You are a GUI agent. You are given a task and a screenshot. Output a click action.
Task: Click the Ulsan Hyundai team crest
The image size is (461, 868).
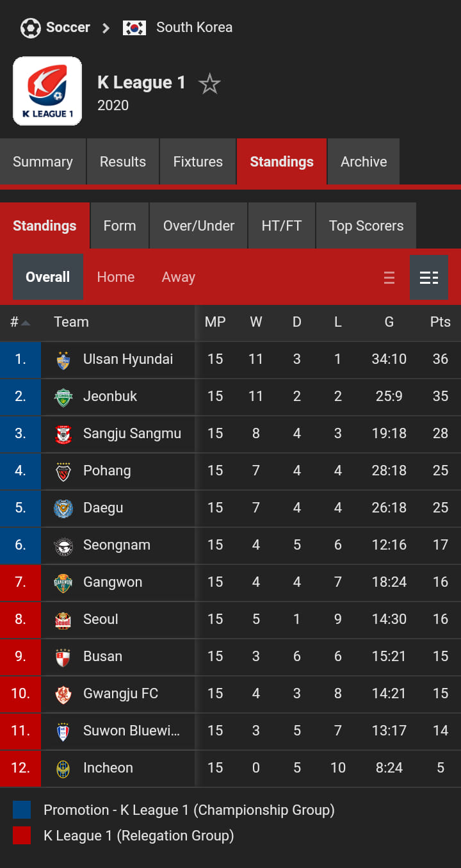63,360
